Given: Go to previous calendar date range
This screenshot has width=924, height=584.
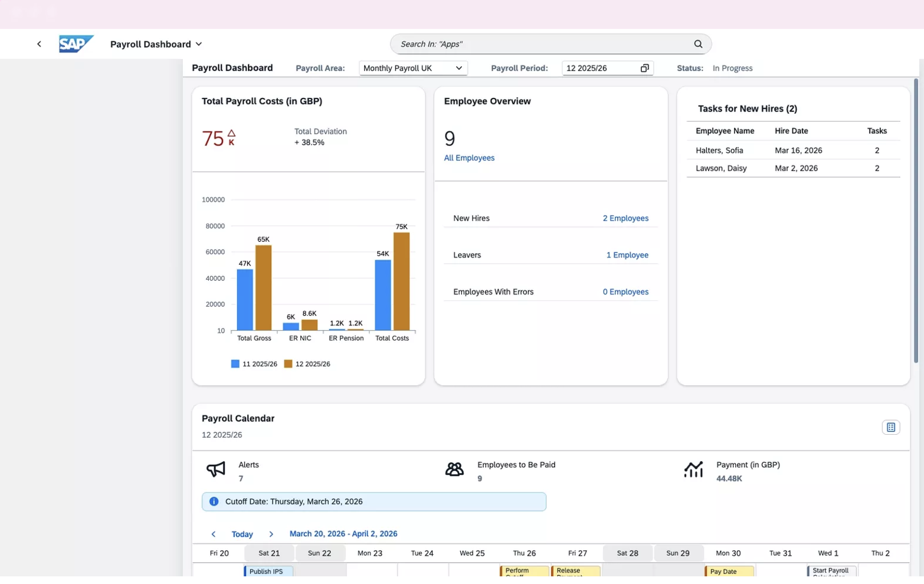Looking at the screenshot, I should (x=214, y=534).
